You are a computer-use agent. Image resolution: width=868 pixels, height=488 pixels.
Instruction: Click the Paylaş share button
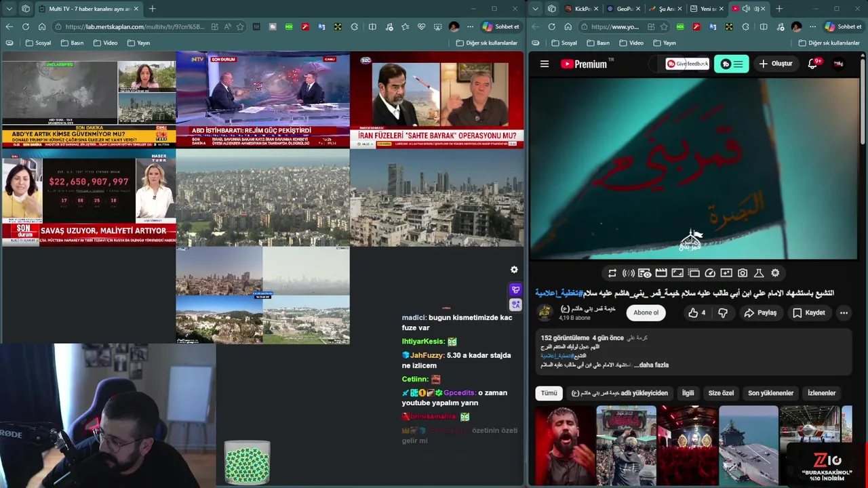(760, 312)
